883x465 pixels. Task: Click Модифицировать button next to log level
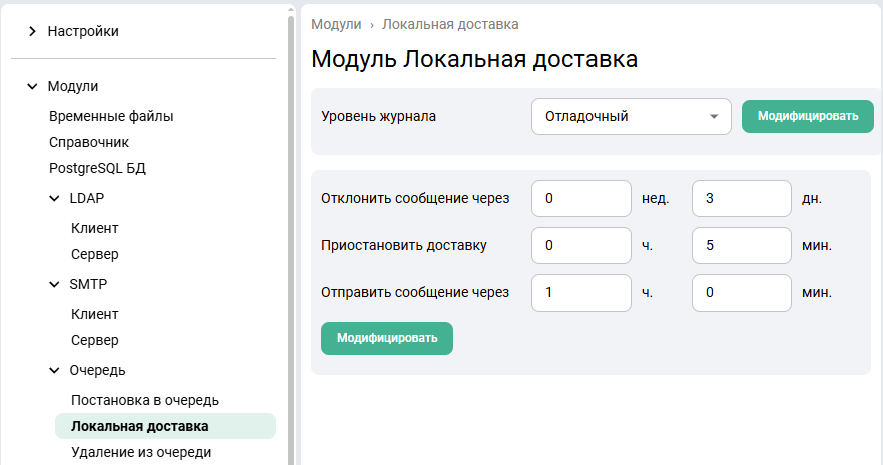tap(807, 116)
